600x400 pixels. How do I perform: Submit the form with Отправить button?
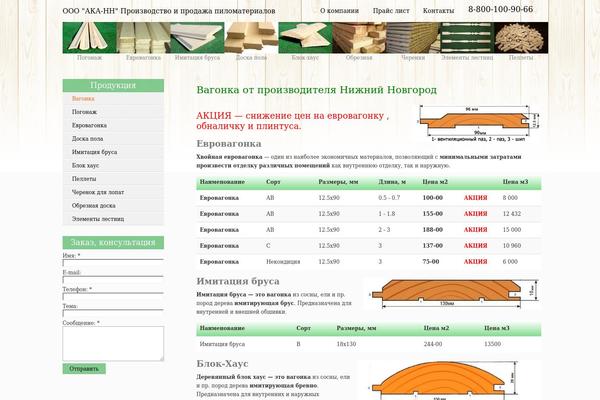pos(84,369)
